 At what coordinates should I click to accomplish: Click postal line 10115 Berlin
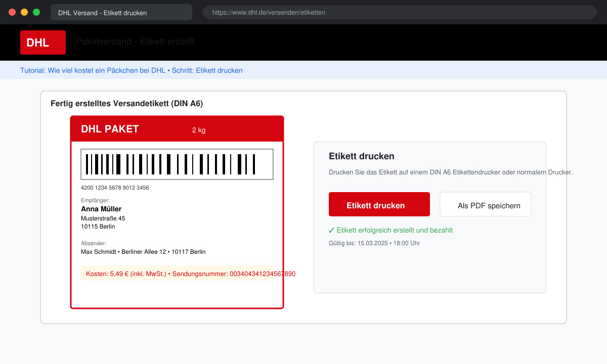(x=98, y=226)
